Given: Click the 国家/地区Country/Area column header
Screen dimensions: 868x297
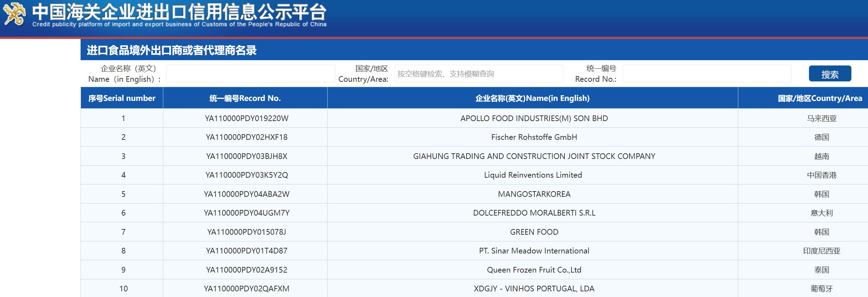Looking at the screenshot, I should coord(820,98).
